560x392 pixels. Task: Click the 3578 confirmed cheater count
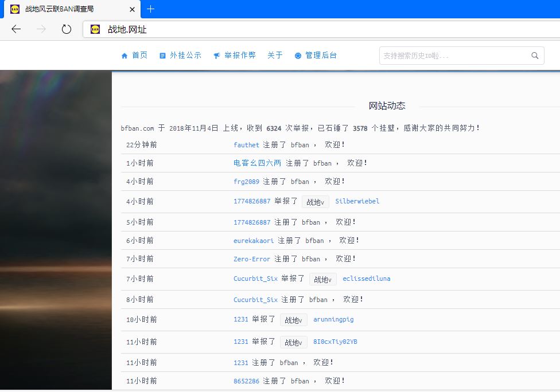[x=360, y=128]
